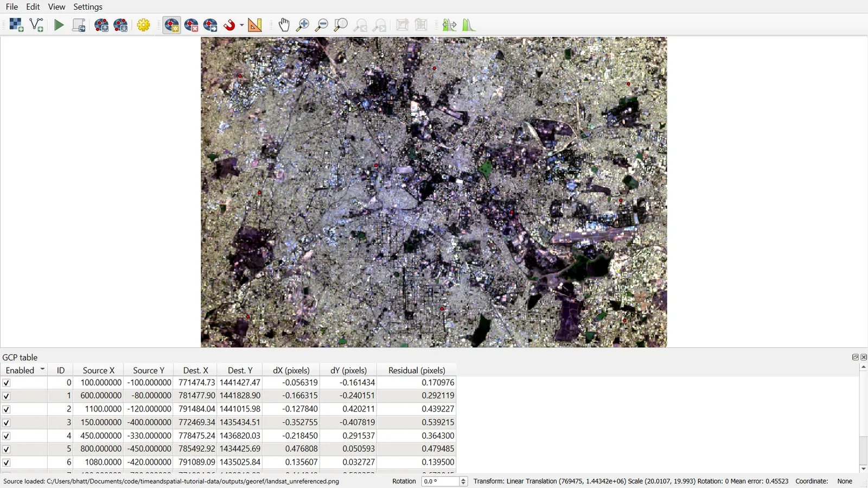Viewport: 868px width, 488px height.
Task: Click the Generate GDAL Script icon
Action: (79, 25)
